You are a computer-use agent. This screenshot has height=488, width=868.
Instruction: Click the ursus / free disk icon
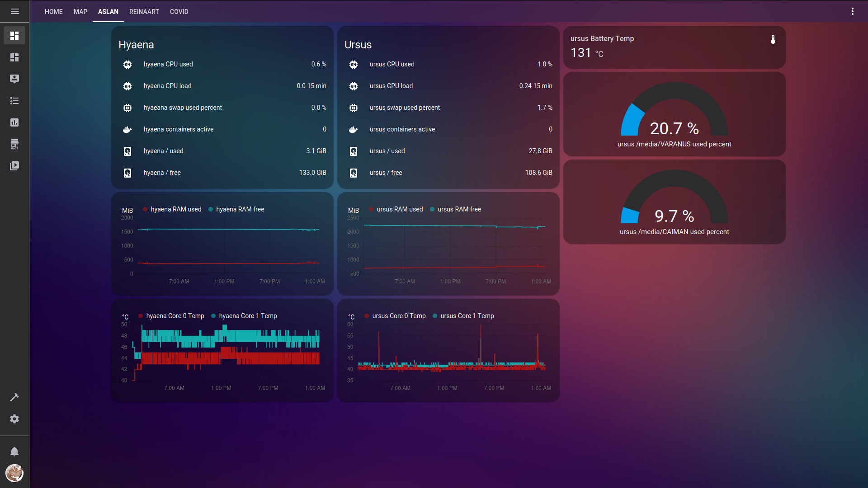pyautogui.click(x=354, y=173)
